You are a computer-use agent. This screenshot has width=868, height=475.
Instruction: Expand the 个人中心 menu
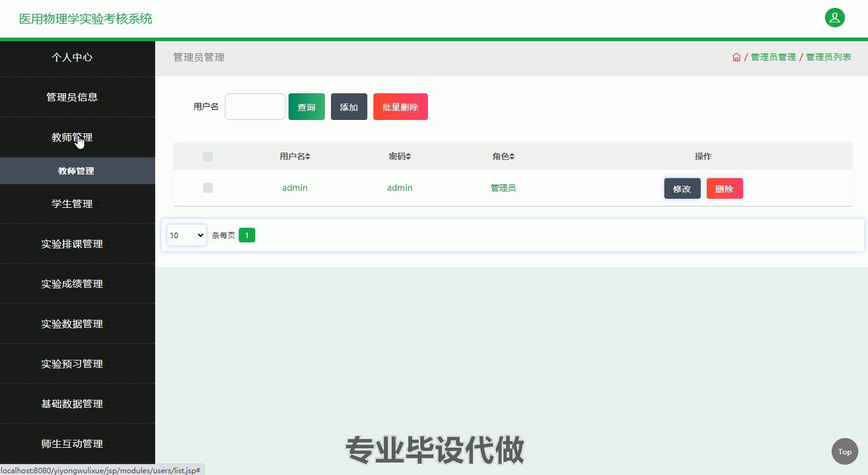77,57
